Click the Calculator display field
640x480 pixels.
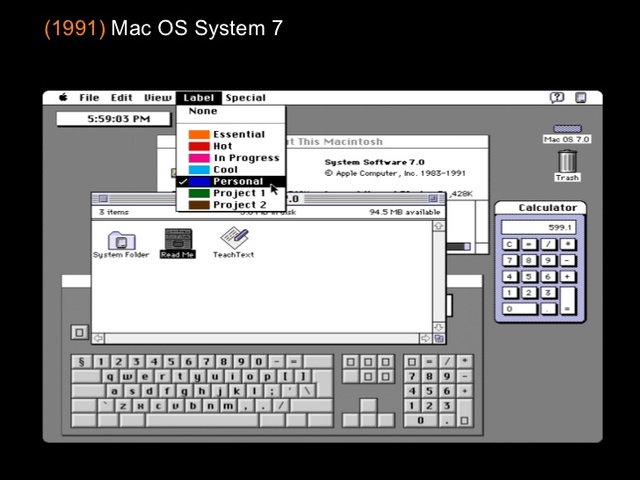click(x=538, y=227)
